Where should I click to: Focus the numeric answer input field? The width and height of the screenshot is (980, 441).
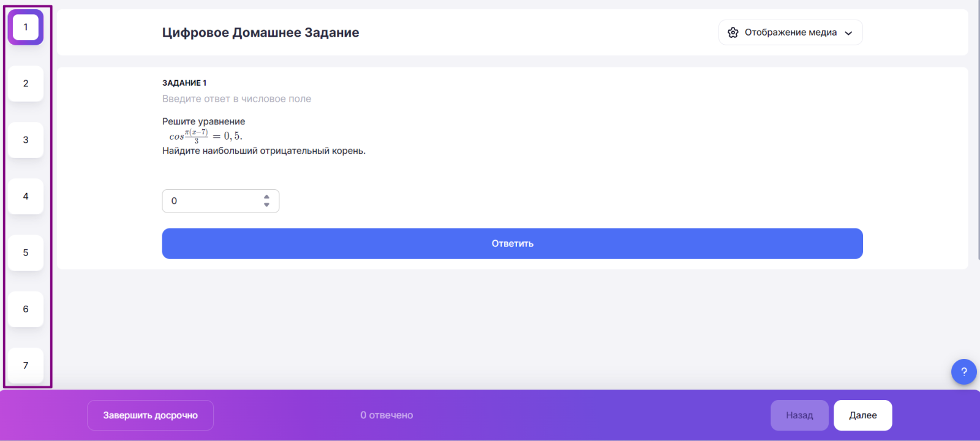pyautogui.click(x=221, y=201)
